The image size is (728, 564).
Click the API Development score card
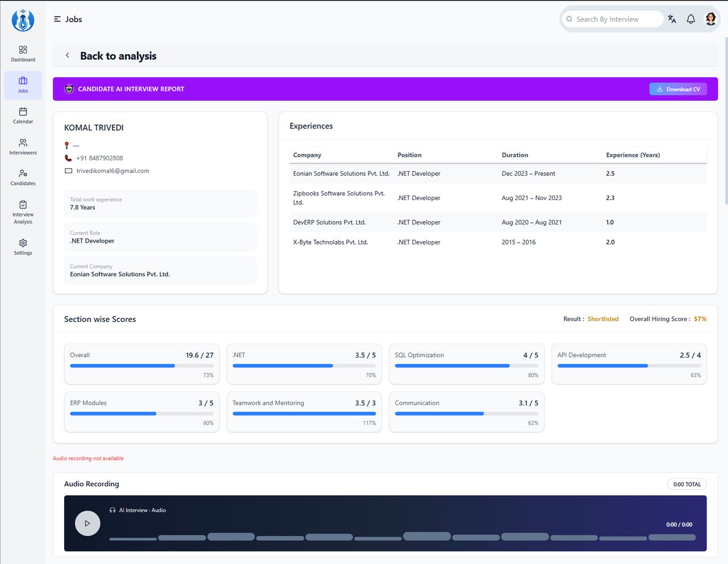(629, 364)
